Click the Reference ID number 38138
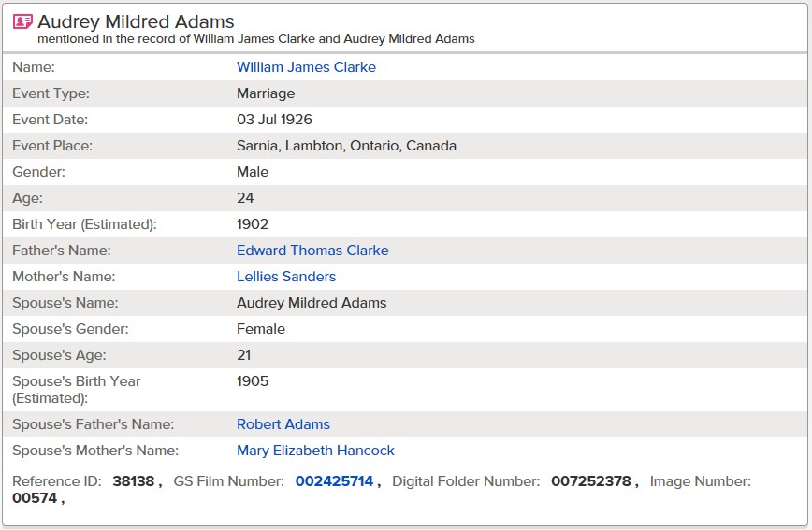The image size is (812, 530). [134, 481]
